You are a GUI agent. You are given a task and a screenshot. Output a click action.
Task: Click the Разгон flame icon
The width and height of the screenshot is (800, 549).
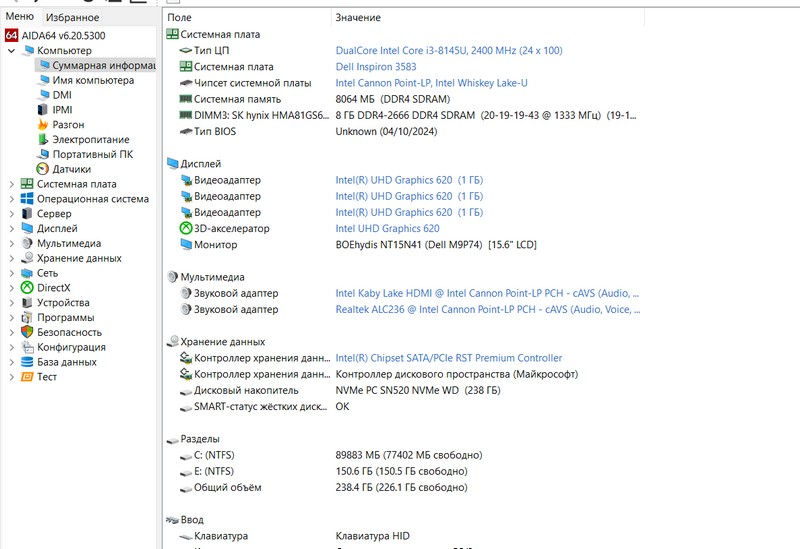tap(42, 125)
